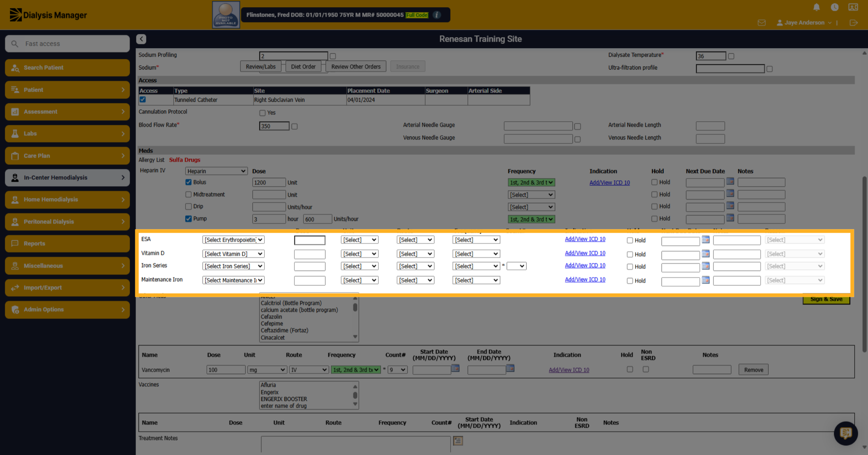Check the Midtreatment heparin checkbox
The image size is (868, 455).
coord(188,194)
